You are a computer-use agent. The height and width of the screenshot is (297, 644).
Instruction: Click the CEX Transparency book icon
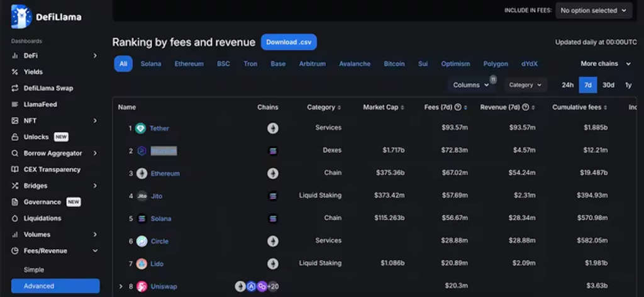[x=15, y=170]
